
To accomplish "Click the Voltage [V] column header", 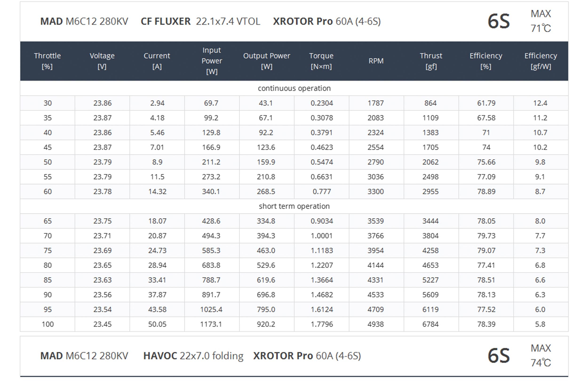I will [102, 61].
